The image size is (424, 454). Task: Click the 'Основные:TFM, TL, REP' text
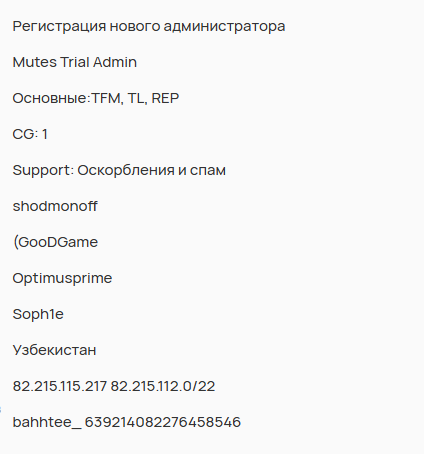pos(96,98)
